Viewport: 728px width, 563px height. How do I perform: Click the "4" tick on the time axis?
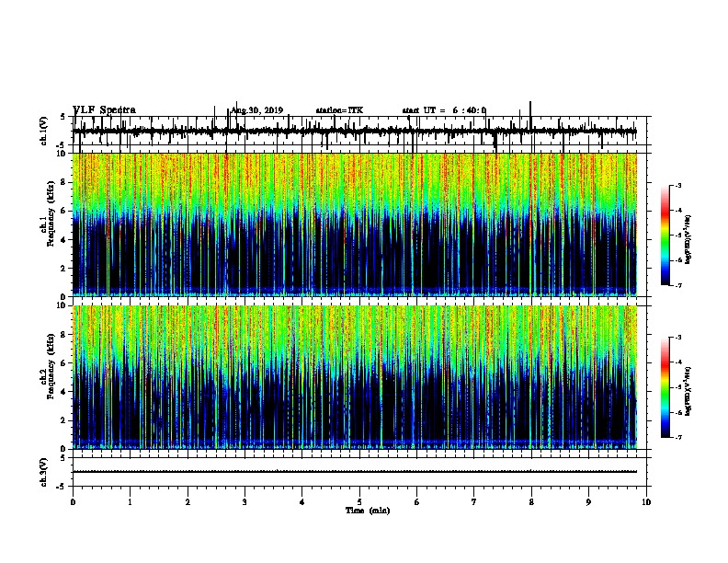click(x=302, y=502)
